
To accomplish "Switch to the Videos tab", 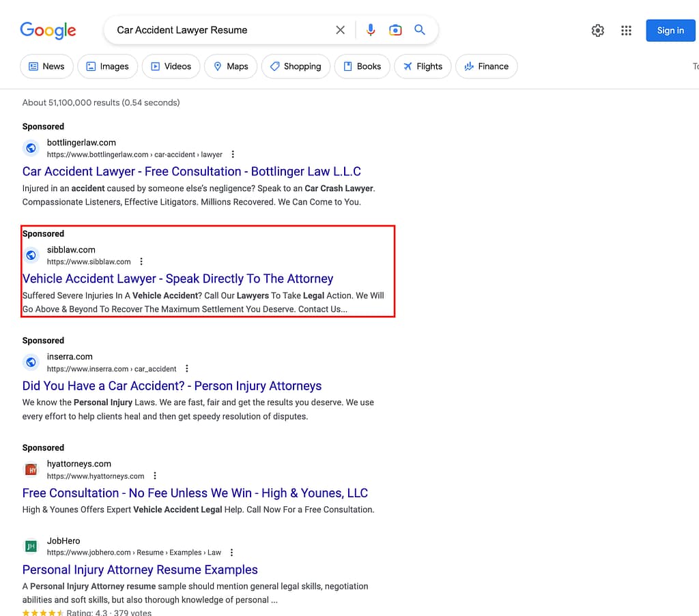I will pyautogui.click(x=171, y=66).
